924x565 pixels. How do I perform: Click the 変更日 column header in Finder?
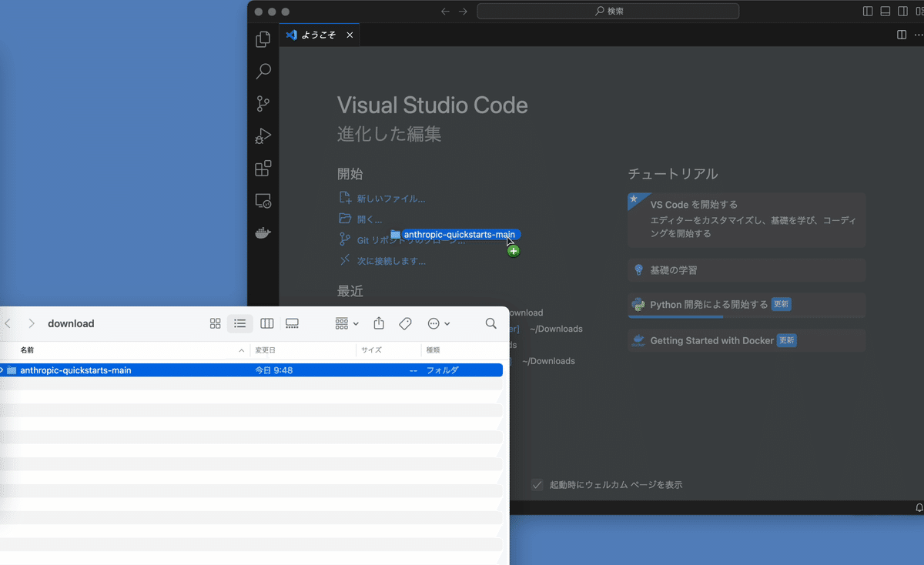tap(266, 350)
